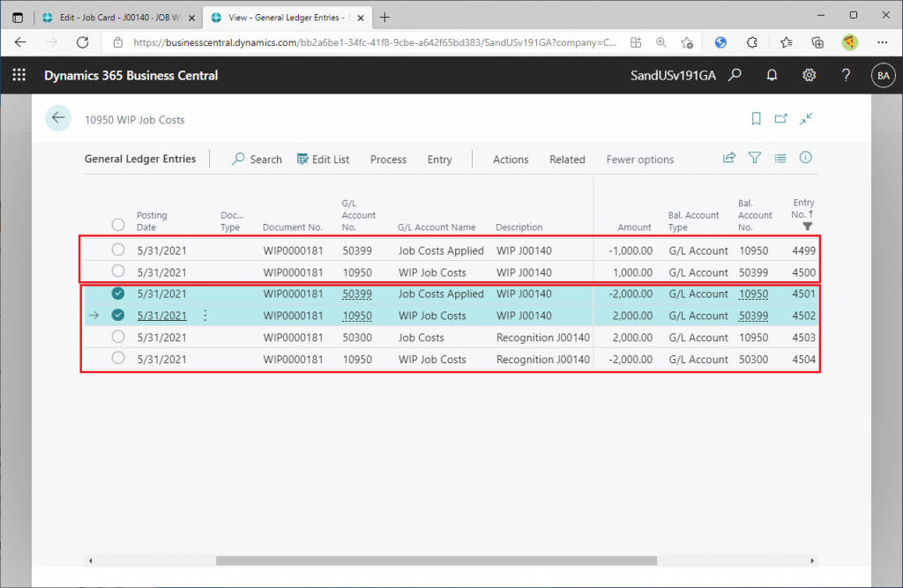Open the notifications bell
The height and width of the screenshot is (588, 903).
pos(772,75)
